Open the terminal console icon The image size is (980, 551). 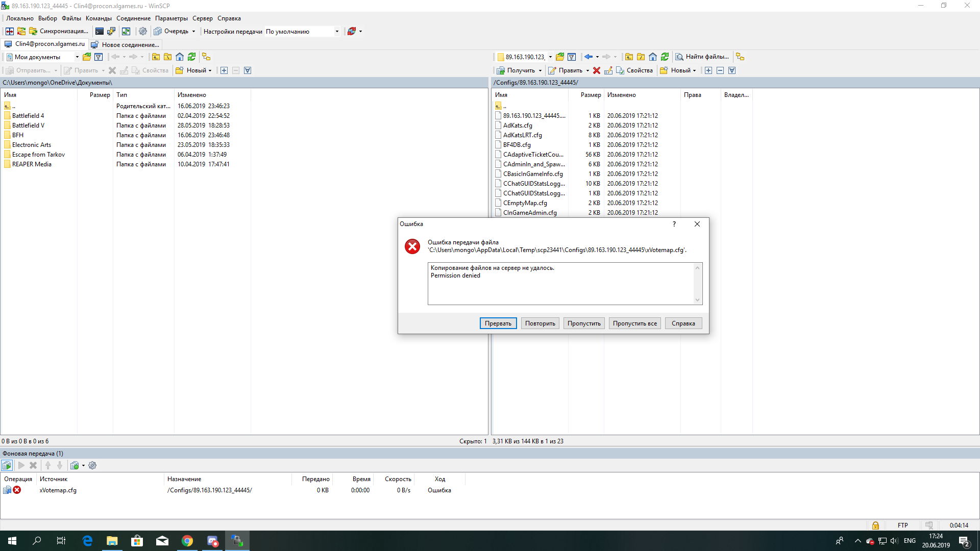(100, 32)
